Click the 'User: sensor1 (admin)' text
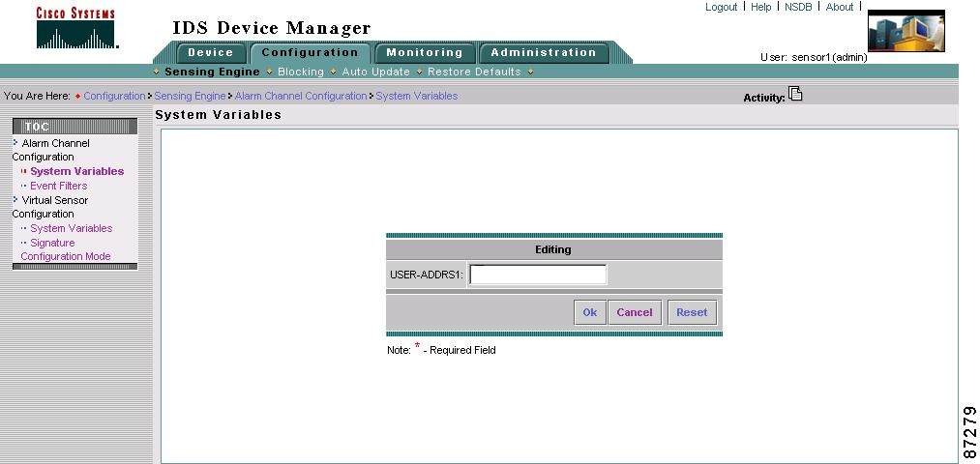The image size is (980, 464). click(814, 57)
